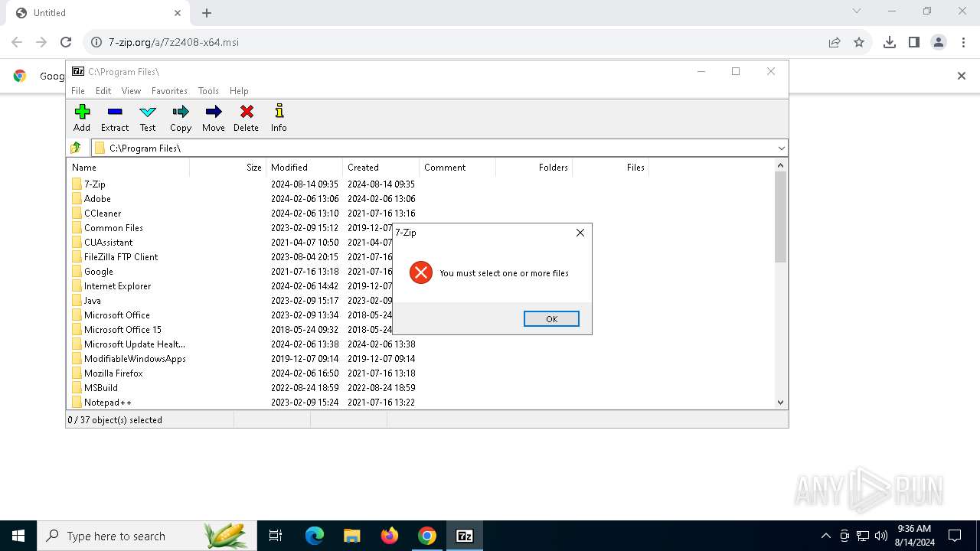
Task: Close the 7-Zip error dialog
Action: click(580, 233)
